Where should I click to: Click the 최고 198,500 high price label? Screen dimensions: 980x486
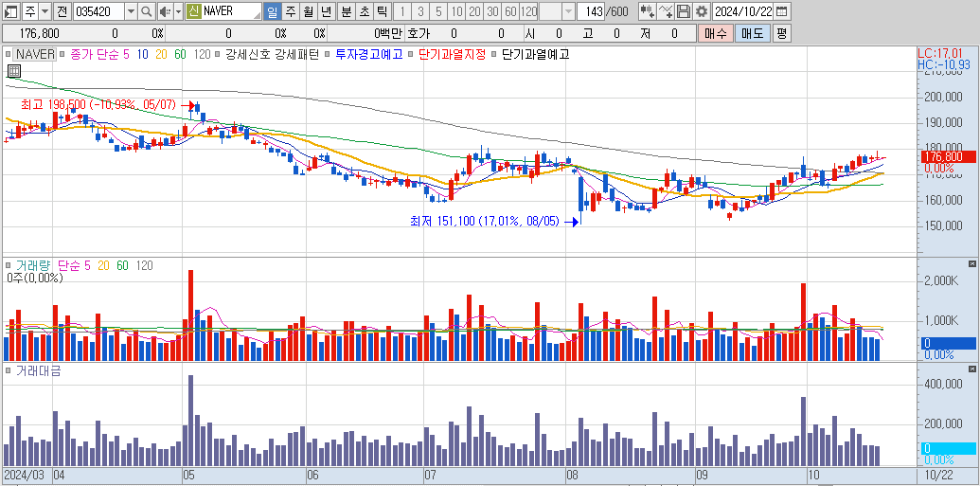pos(100,103)
